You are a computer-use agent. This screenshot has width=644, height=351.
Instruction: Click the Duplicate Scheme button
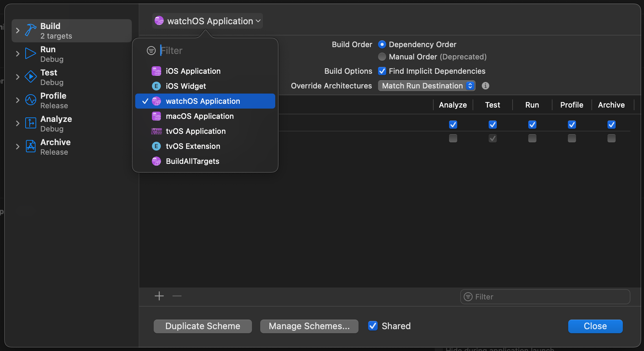(203, 326)
